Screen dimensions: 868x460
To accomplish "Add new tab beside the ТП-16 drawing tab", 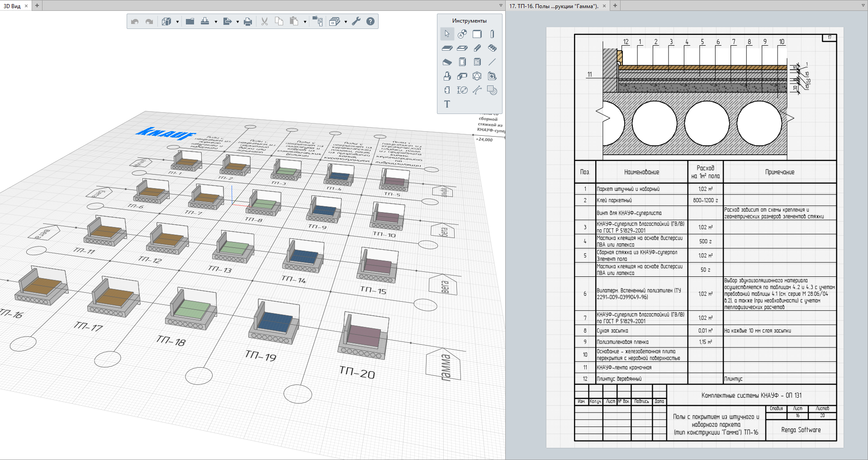I will (x=615, y=5).
